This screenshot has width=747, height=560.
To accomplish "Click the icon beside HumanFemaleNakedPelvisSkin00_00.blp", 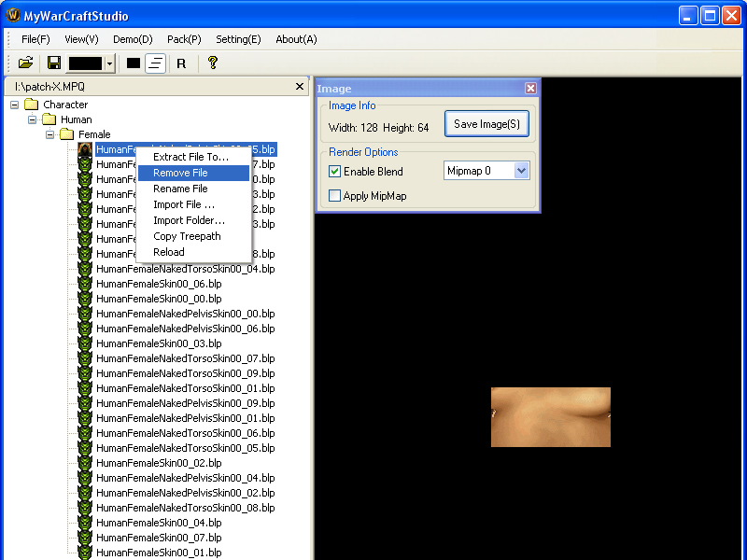I will [x=85, y=314].
